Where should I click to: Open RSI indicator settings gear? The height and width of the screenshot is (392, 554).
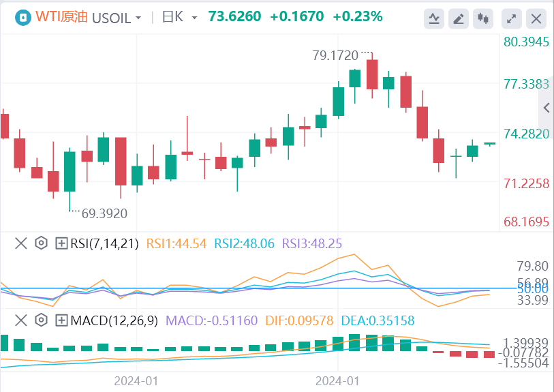41,243
